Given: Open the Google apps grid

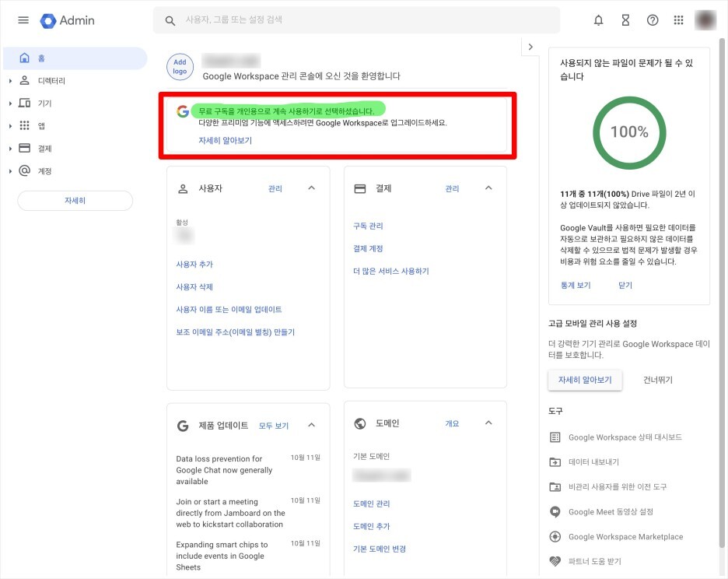Looking at the screenshot, I should [678, 20].
